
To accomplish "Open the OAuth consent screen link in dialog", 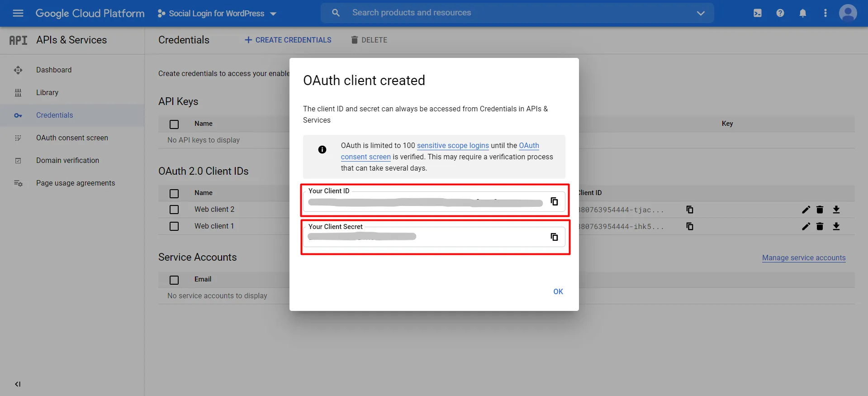I will [366, 157].
